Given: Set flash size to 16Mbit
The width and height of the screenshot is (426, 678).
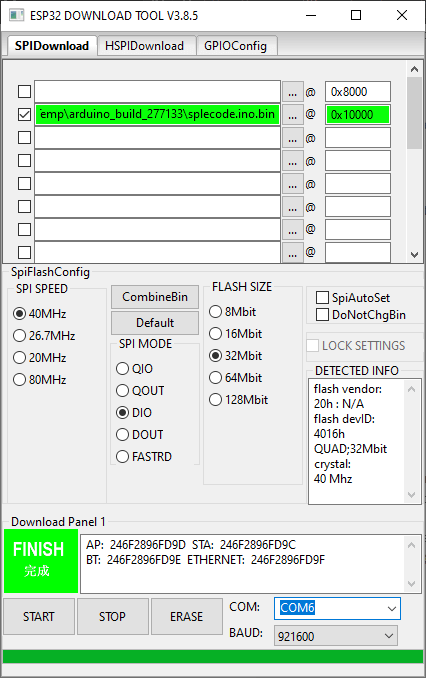Looking at the screenshot, I should pos(236,334).
